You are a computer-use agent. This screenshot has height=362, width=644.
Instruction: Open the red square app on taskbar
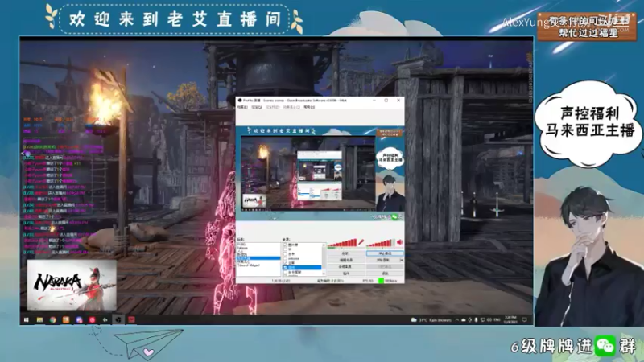point(132,319)
